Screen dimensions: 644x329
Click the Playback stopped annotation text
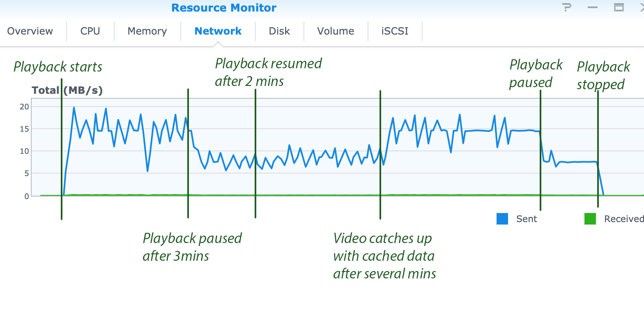pyautogui.click(x=603, y=76)
